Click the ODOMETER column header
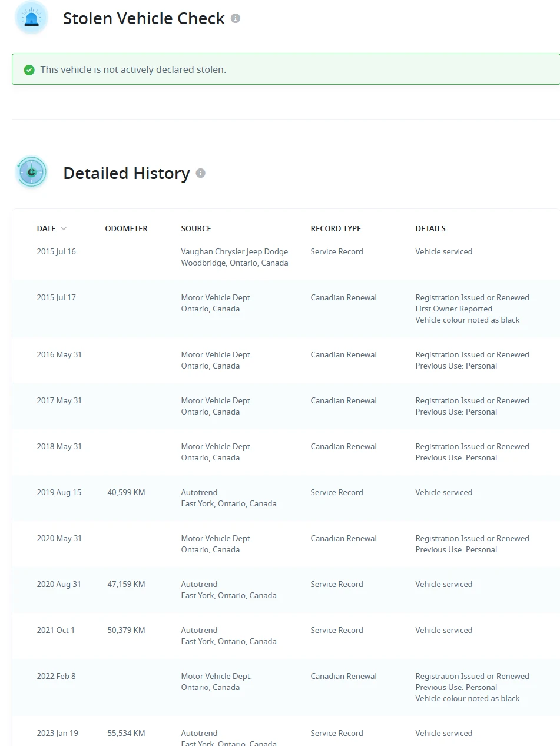Image resolution: width=560 pixels, height=746 pixels. (x=127, y=228)
